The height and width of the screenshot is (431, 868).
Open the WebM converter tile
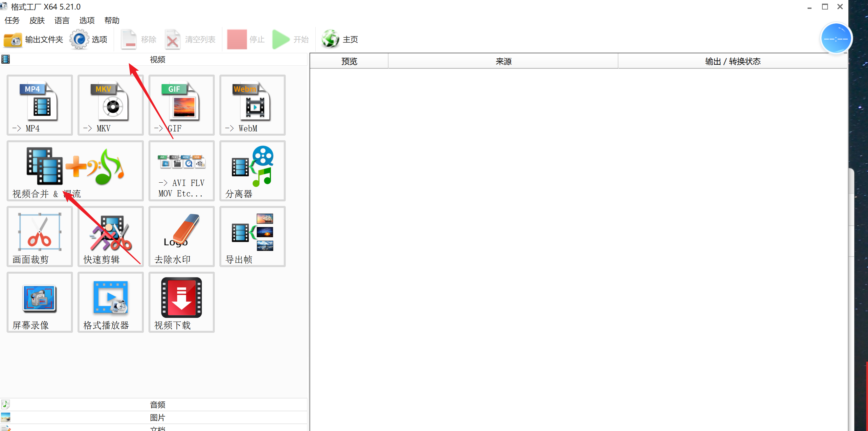pyautogui.click(x=252, y=105)
